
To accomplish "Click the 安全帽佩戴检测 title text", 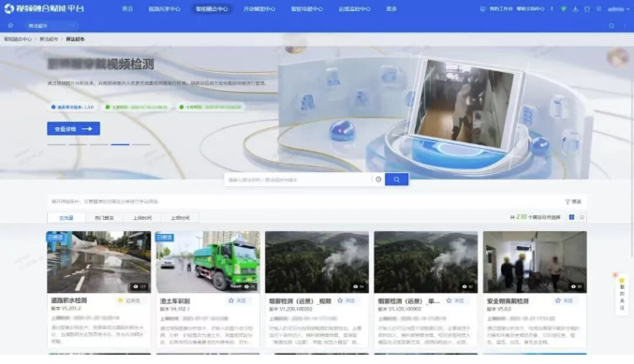I will click(508, 301).
